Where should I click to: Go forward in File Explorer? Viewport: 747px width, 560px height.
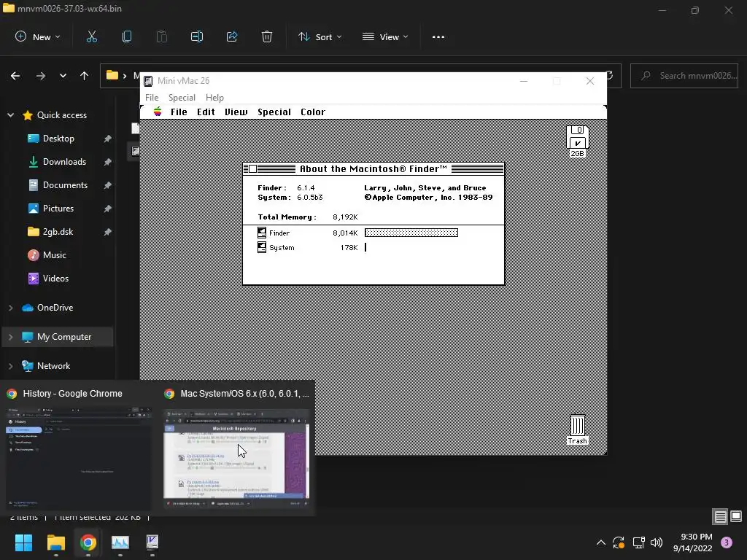41,76
